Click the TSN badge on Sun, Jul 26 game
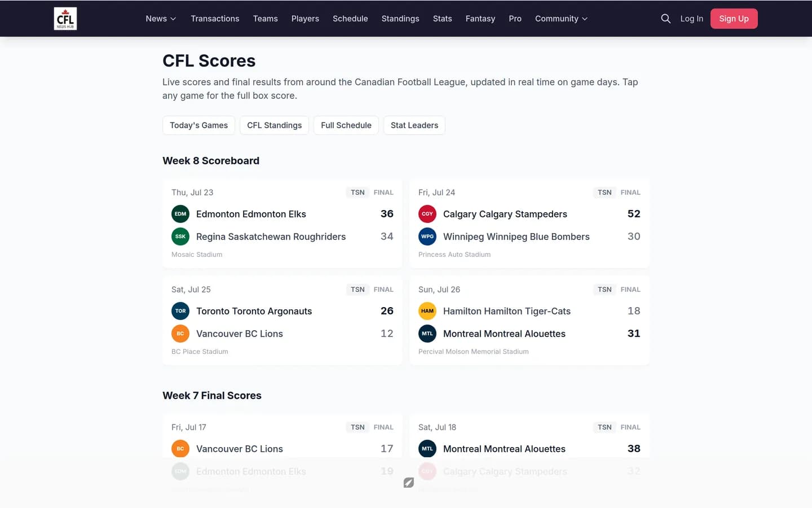This screenshot has height=508, width=812. point(604,290)
